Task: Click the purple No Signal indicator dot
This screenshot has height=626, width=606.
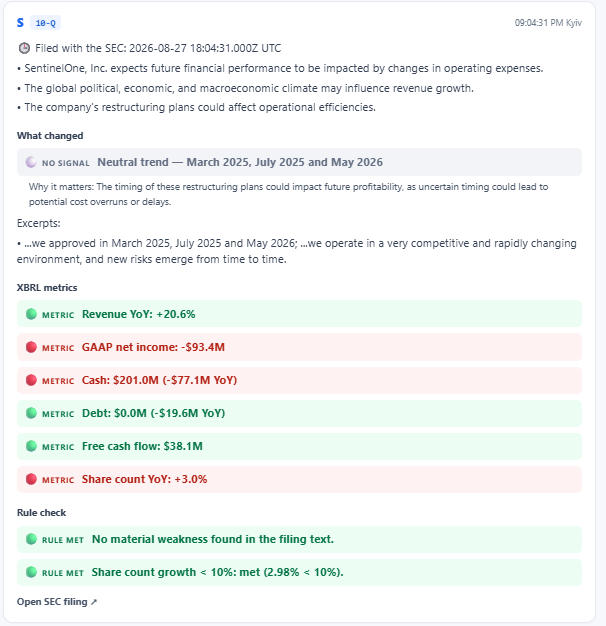Action: pos(31,162)
